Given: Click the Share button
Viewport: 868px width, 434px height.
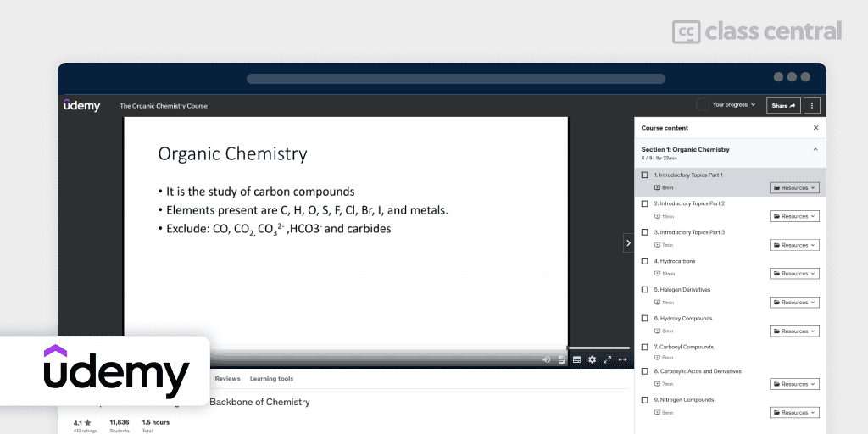Looking at the screenshot, I should click(783, 106).
